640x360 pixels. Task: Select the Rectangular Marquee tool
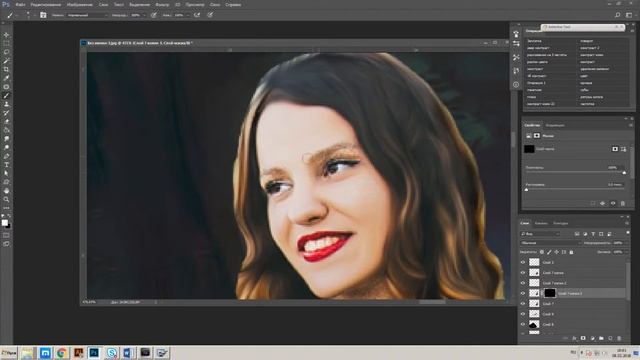coord(6,44)
